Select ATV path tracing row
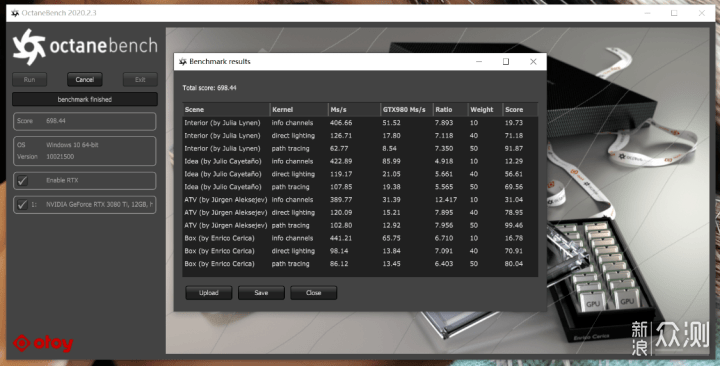The height and width of the screenshot is (366, 720). [360, 225]
